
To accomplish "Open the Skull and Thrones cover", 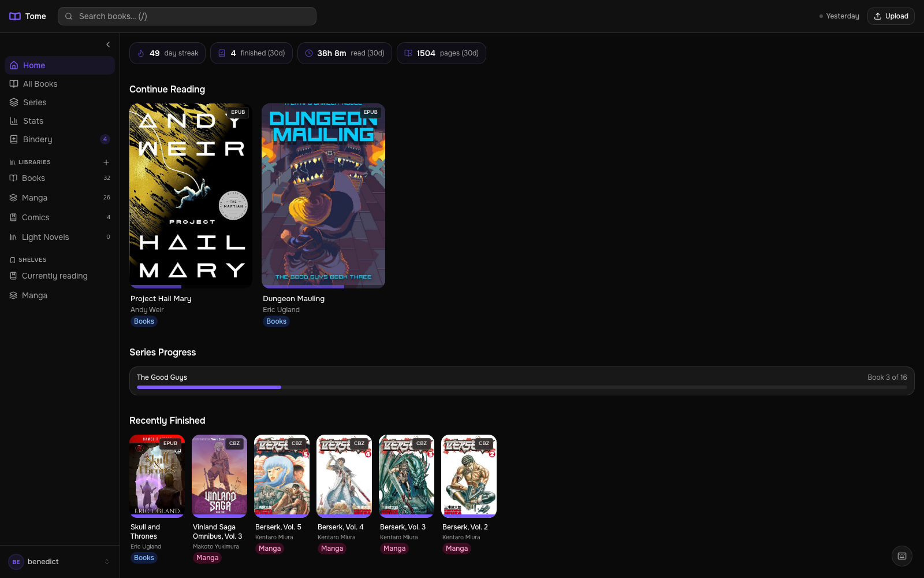I will [157, 476].
